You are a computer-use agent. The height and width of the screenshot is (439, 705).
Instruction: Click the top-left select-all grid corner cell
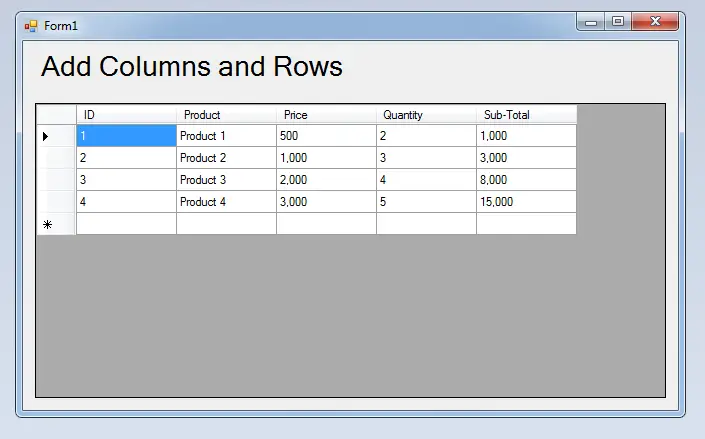coord(56,115)
